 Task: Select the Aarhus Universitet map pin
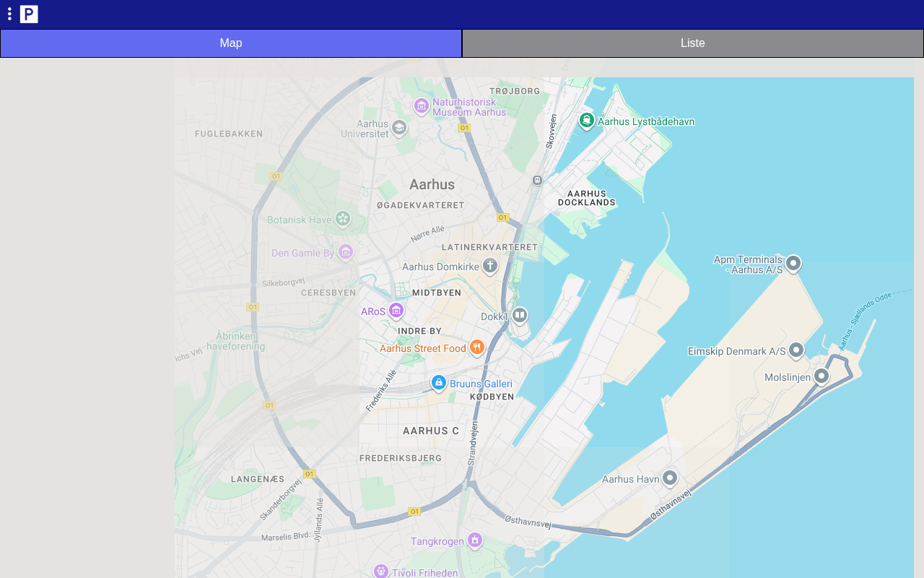click(x=399, y=128)
